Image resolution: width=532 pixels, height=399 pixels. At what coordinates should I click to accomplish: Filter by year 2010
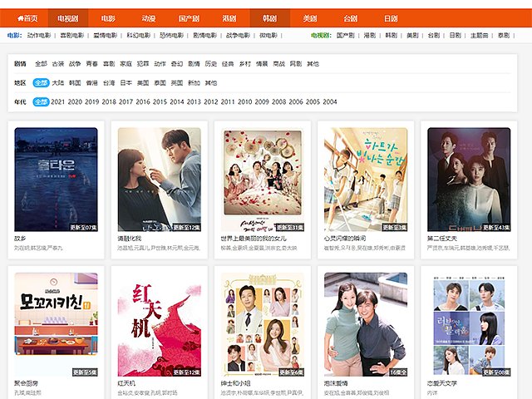pos(244,101)
